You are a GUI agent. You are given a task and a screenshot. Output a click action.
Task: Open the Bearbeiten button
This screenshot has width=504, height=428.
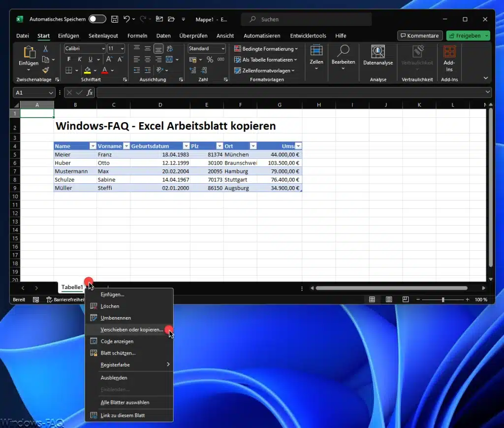[x=343, y=58]
